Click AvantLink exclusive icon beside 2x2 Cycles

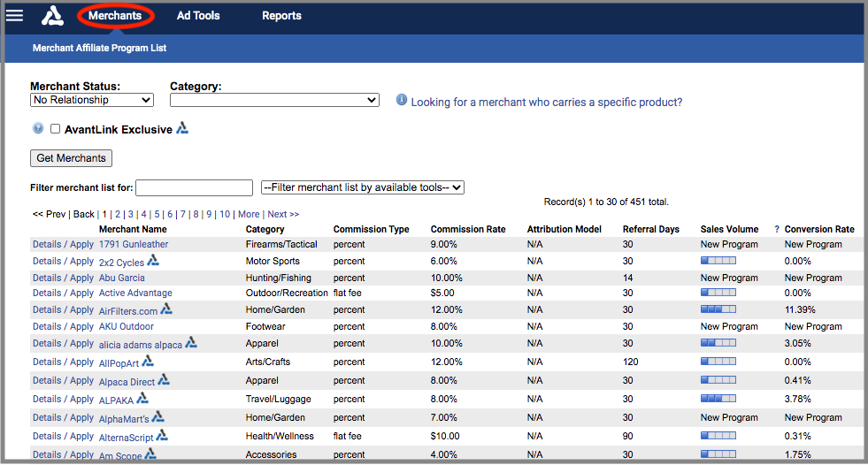[153, 260]
